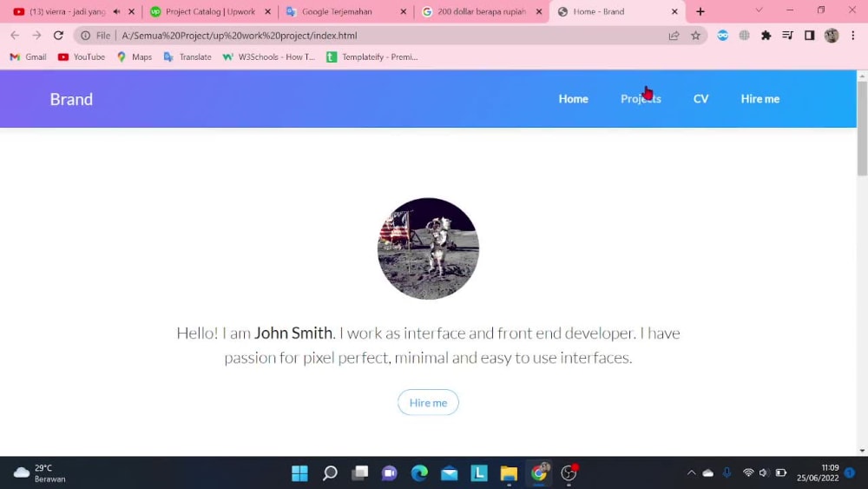
Task: Open taskbar clock showing 11:09
Action: pos(818,473)
